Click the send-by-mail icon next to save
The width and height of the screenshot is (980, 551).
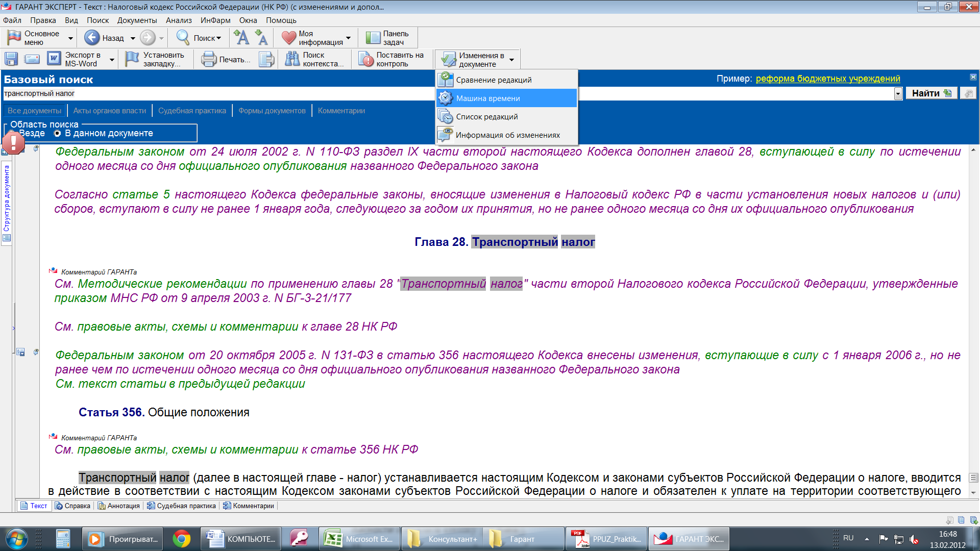tap(32, 59)
